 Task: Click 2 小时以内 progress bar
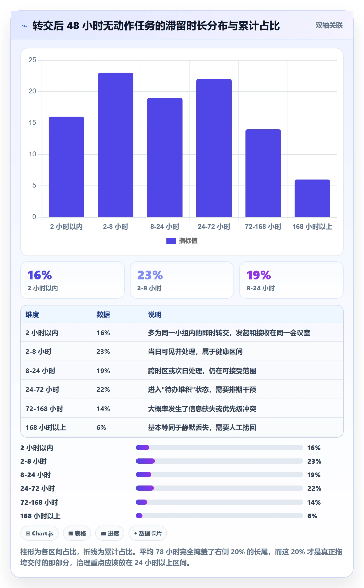tap(219, 448)
